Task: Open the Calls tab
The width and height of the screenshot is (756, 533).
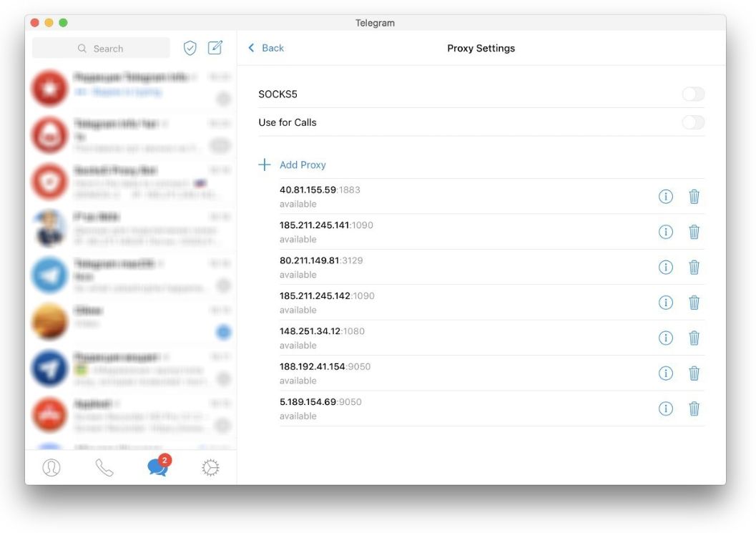Action: (104, 467)
